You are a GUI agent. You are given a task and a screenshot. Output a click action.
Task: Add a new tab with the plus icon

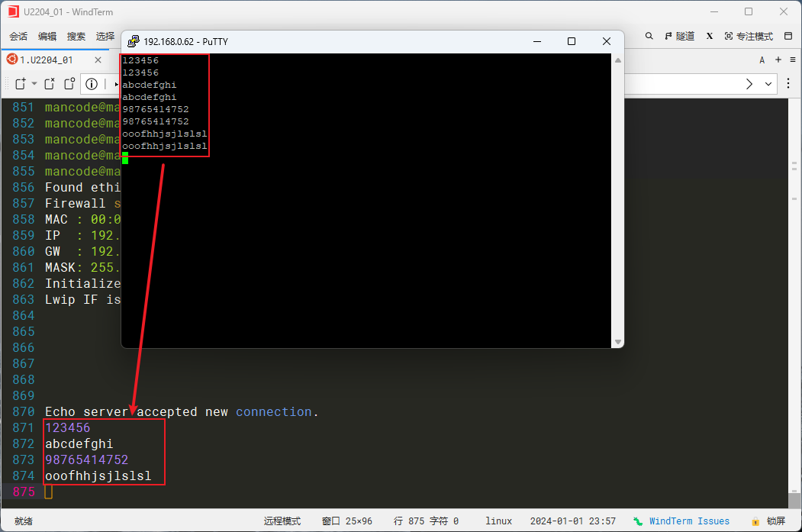[778, 60]
